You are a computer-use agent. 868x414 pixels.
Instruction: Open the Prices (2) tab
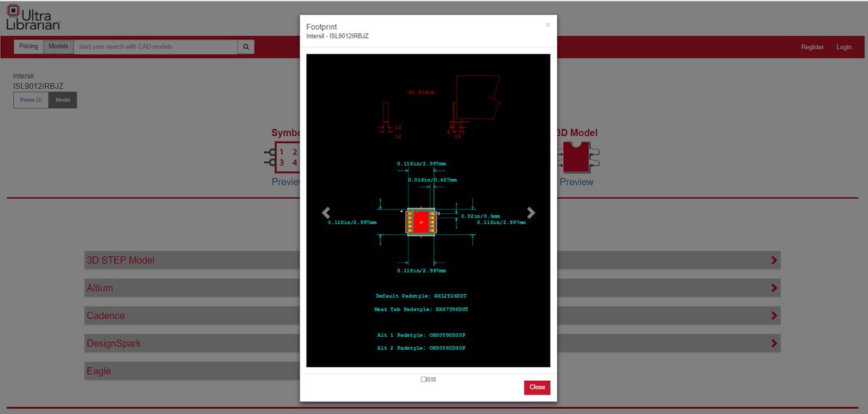click(x=31, y=100)
